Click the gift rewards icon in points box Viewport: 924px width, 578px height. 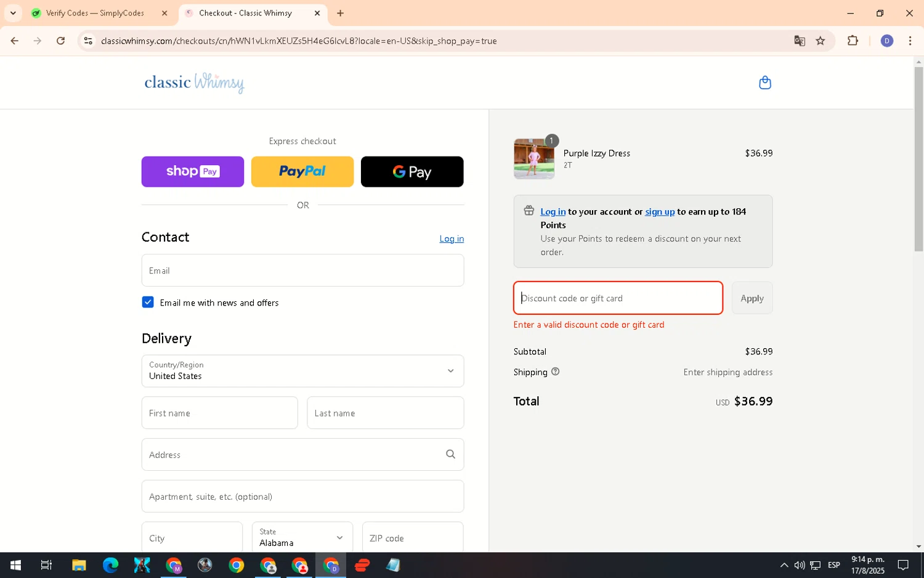529,211
